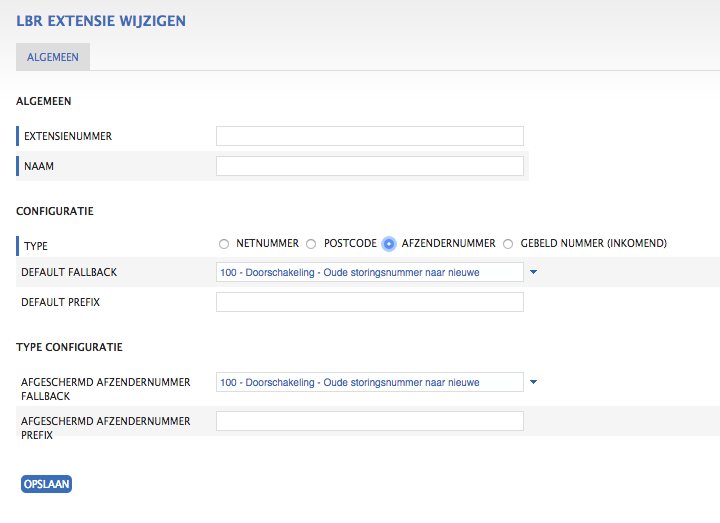The height and width of the screenshot is (523, 720).
Task: Click the Afgeschermd Afzendernummer Prefix field
Action: tap(370, 421)
